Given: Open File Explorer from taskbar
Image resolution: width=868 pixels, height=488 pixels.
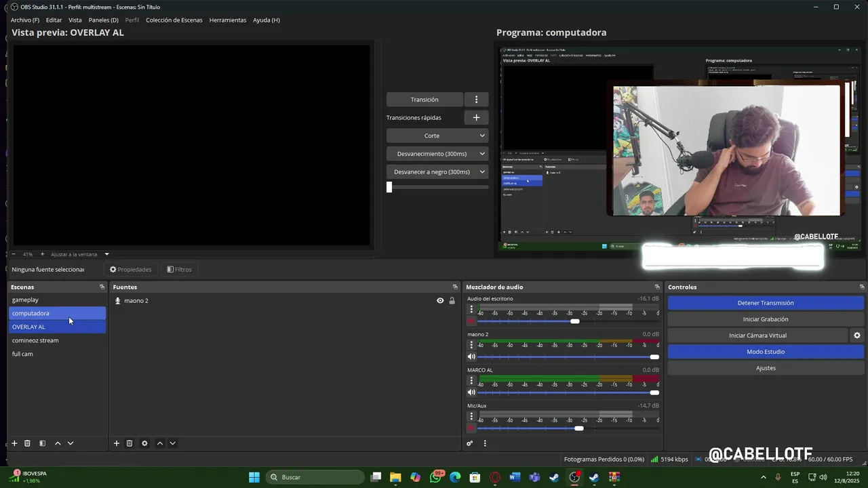Looking at the screenshot, I should pos(395,477).
